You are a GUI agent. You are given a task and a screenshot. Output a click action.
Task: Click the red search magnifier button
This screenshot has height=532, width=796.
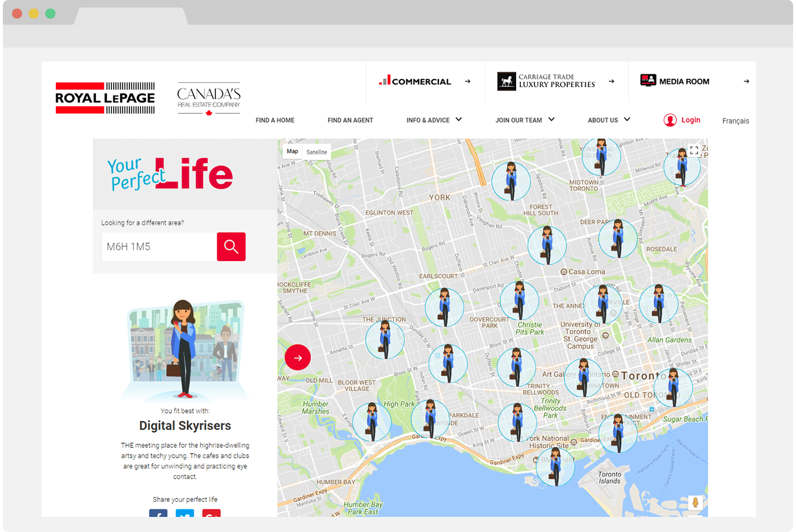pos(231,247)
